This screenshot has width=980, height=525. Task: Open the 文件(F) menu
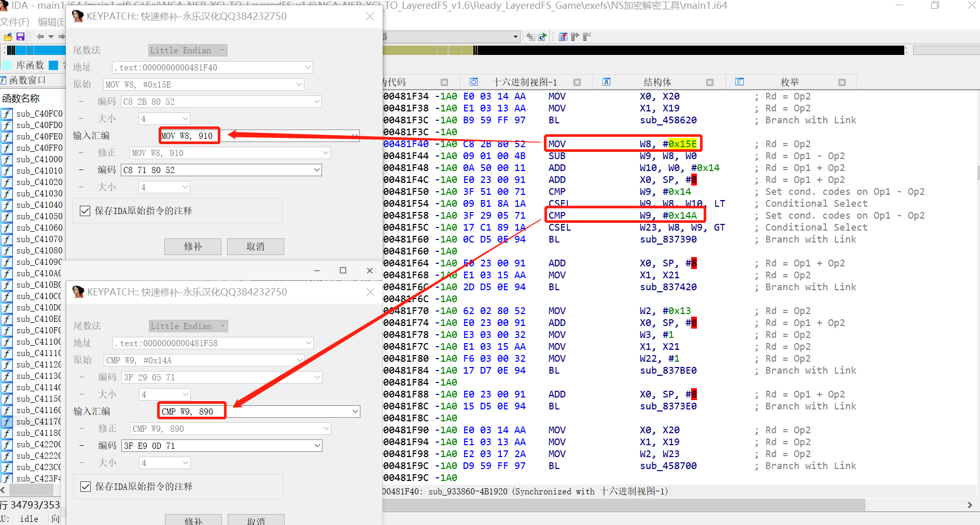point(15,22)
